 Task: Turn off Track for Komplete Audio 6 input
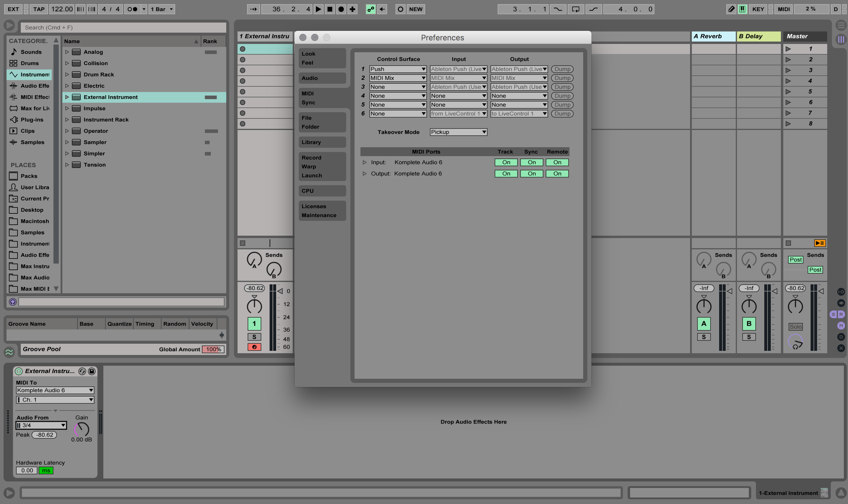(x=506, y=162)
